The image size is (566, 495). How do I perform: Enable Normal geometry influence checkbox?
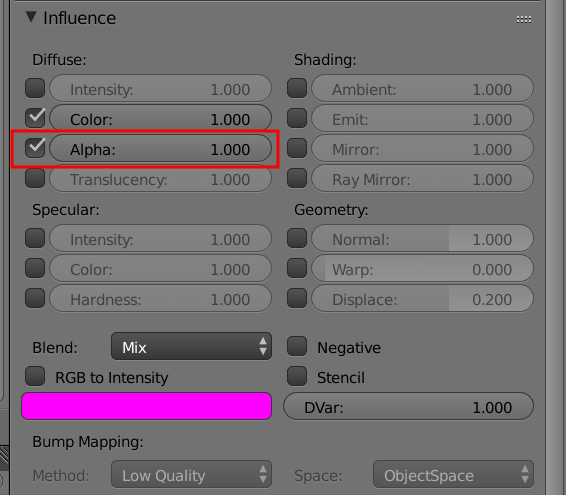click(x=297, y=238)
